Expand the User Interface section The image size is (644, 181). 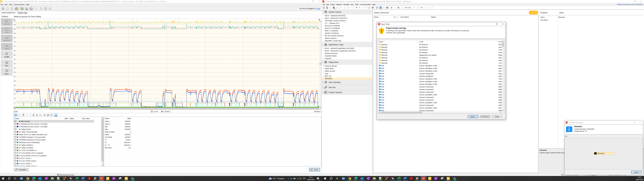click(x=323, y=82)
